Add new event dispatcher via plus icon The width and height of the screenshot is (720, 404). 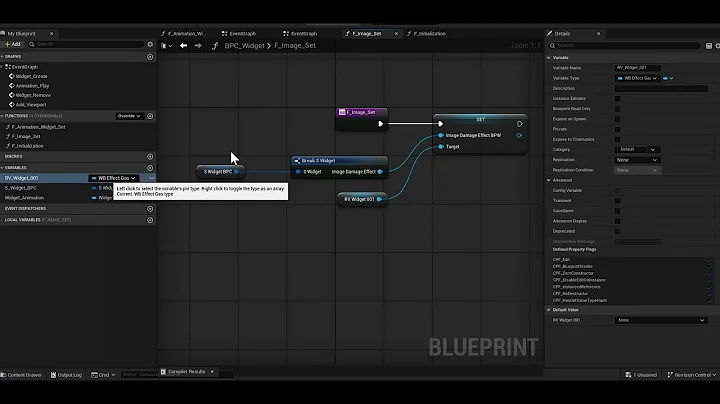[150, 209]
